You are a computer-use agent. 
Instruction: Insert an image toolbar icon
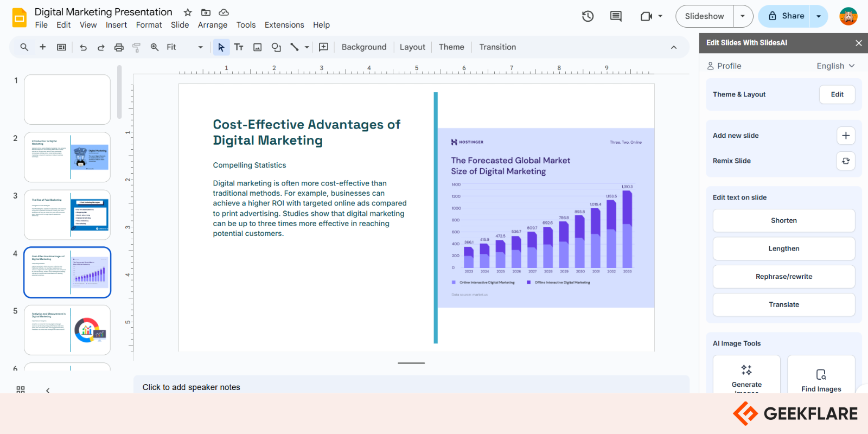(258, 47)
